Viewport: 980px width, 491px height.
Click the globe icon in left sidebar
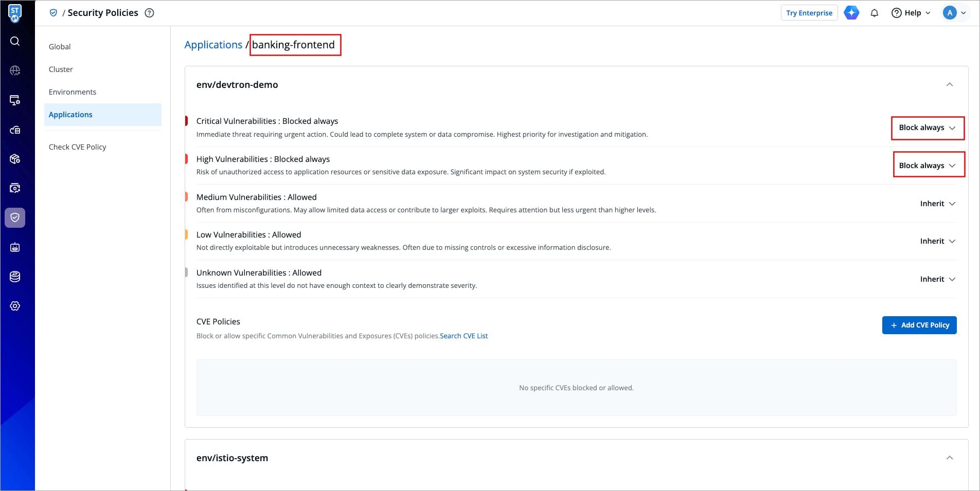pos(15,70)
